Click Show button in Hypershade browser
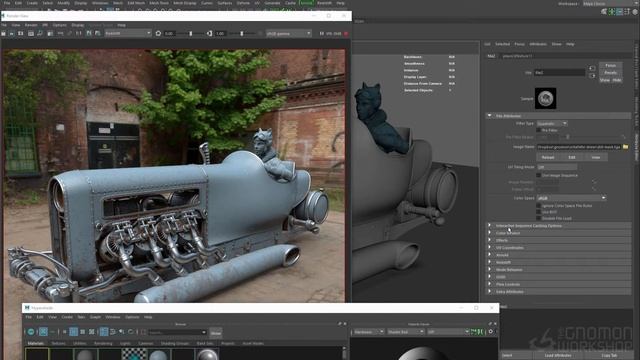 coord(216,333)
